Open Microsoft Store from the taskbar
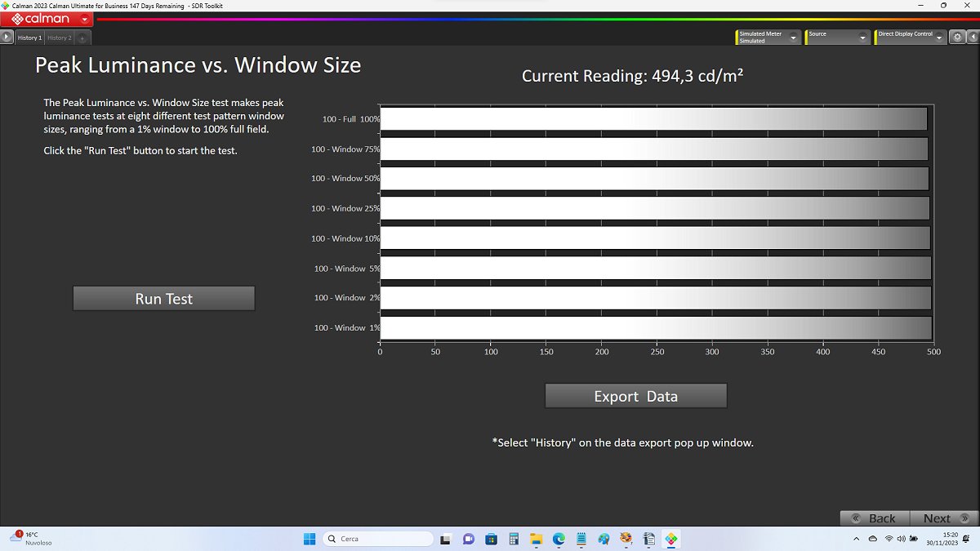Image resolution: width=980 pixels, height=551 pixels. [492, 539]
